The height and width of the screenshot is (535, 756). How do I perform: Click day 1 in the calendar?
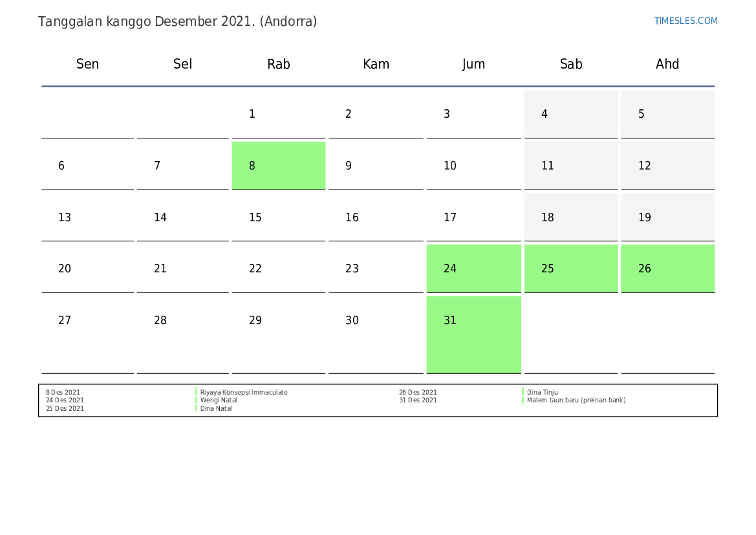click(x=279, y=114)
